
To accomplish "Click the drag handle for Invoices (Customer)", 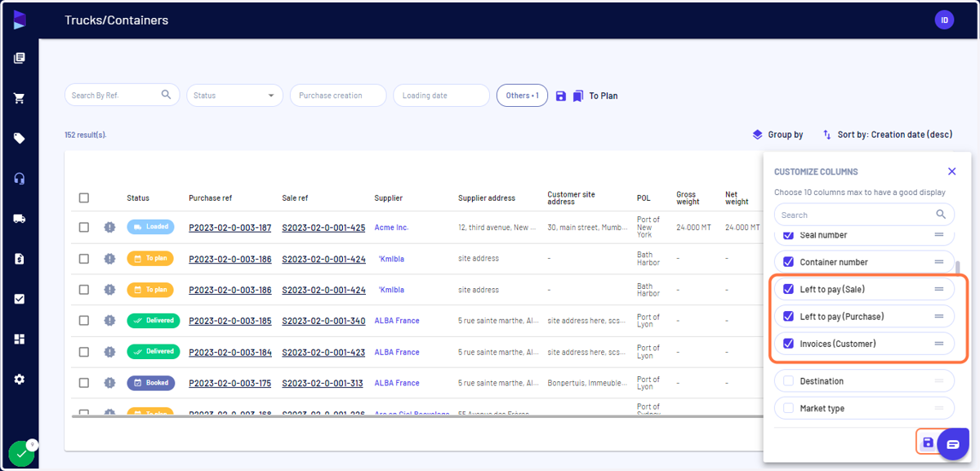I will pyautogui.click(x=939, y=344).
